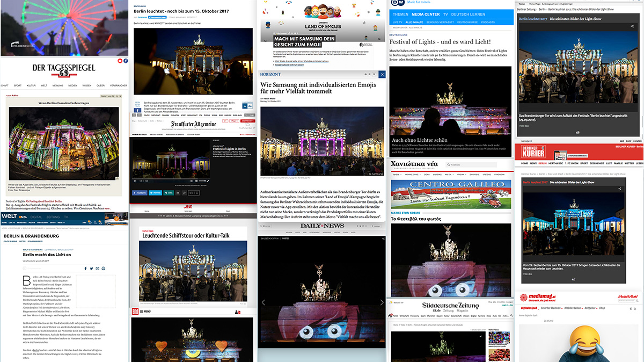The image size is (644, 362).
Task: Select the ZEITUNG tab on Welt
Action: point(53,216)
